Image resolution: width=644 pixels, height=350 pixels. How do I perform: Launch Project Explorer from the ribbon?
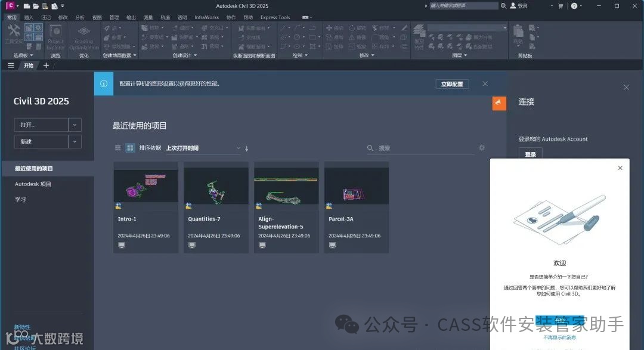point(55,36)
